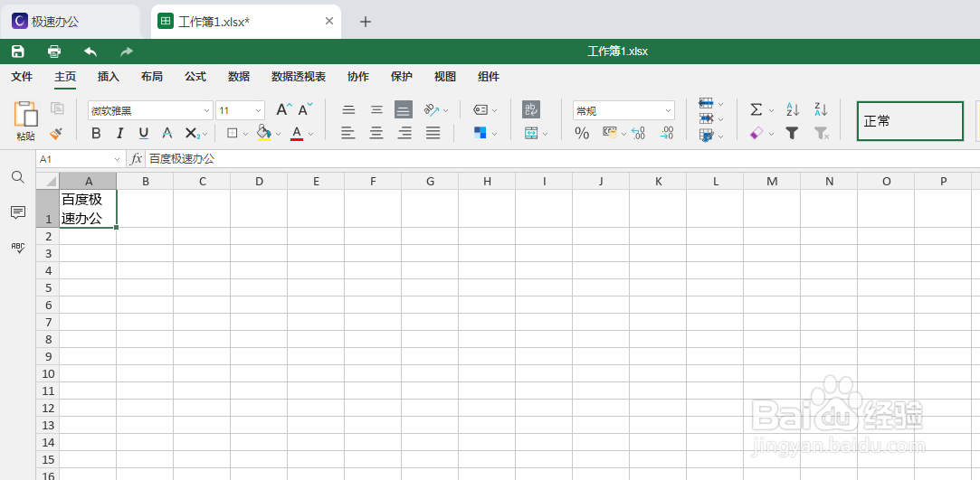Open comments panel in left sidebar

18,212
